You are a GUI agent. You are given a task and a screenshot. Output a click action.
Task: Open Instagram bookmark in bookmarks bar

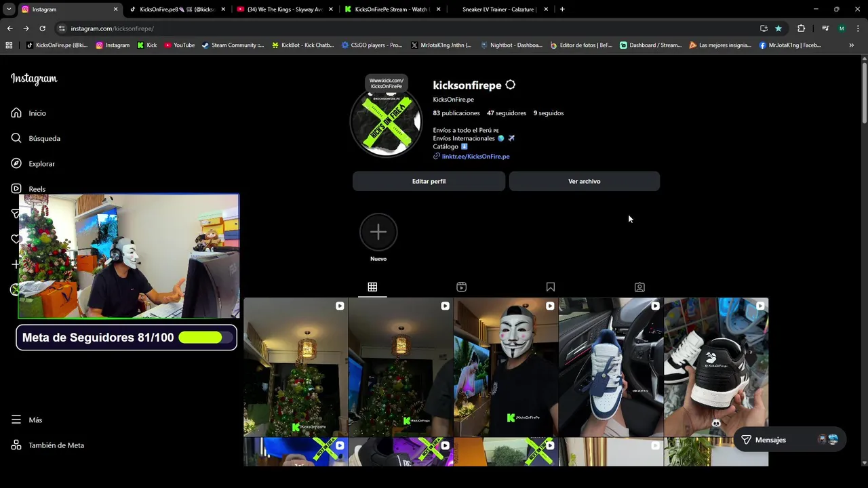click(113, 45)
